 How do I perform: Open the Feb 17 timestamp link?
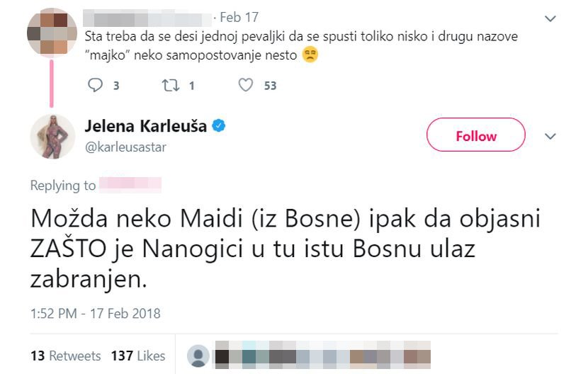[x=239, y=17]
